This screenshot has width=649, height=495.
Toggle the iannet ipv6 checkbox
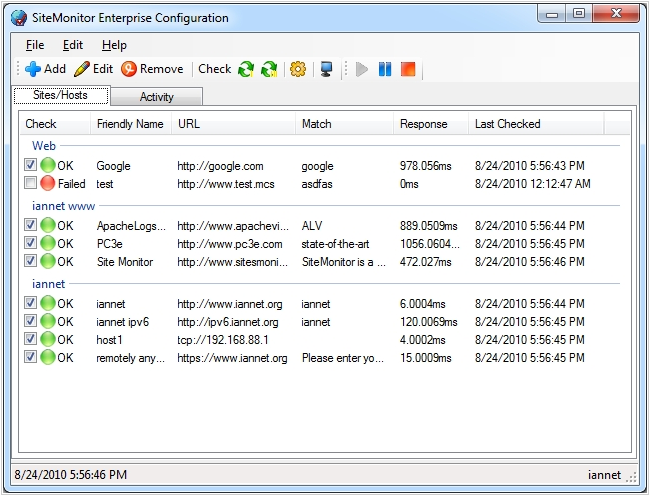31,322
